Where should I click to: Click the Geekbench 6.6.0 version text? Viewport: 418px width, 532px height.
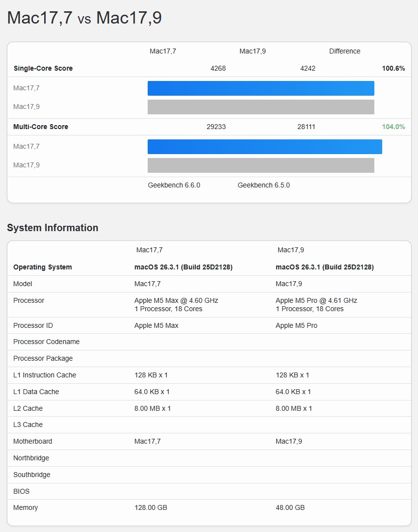(x=174, y=185)
